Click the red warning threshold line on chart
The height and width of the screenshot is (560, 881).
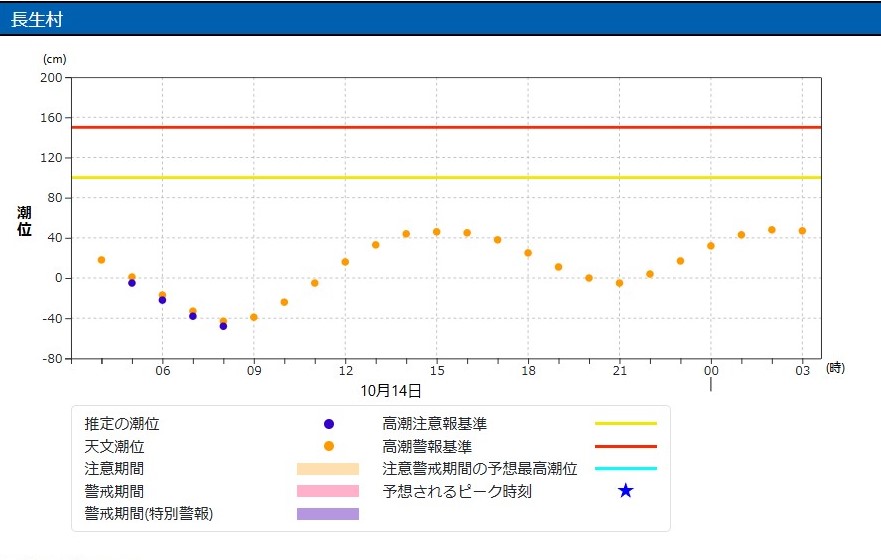[446, 128]
